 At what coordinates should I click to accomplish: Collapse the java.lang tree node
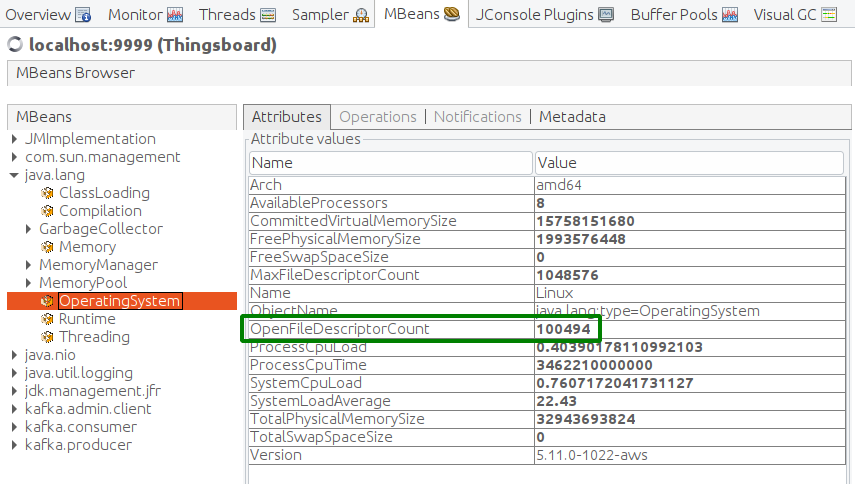click(14, 175)
